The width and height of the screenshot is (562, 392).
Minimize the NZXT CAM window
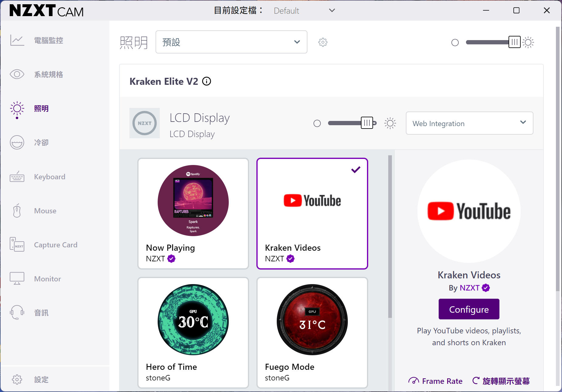[x=486, y=11]
